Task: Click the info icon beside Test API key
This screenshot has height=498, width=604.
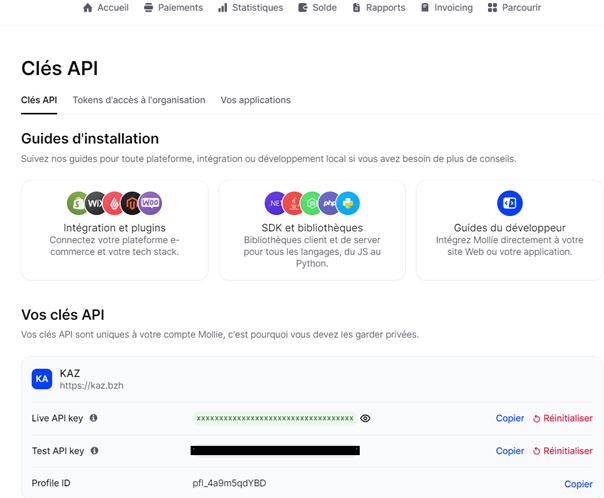Action: coord(95,451)
